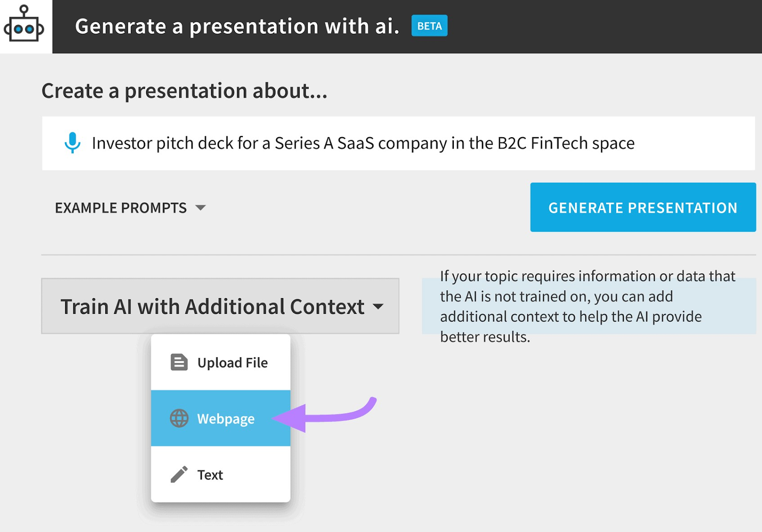Click the Generate Presentation button

click(x=643, y=207)
